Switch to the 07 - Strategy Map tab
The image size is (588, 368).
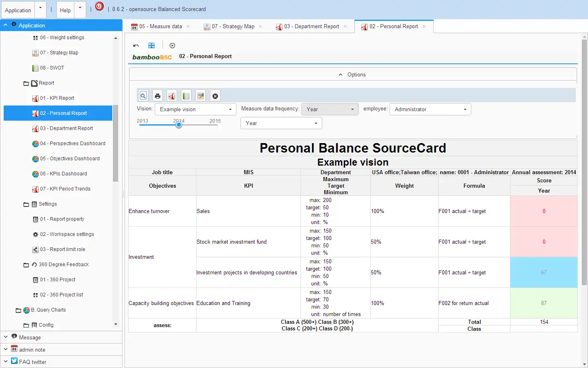coord(233,27)
